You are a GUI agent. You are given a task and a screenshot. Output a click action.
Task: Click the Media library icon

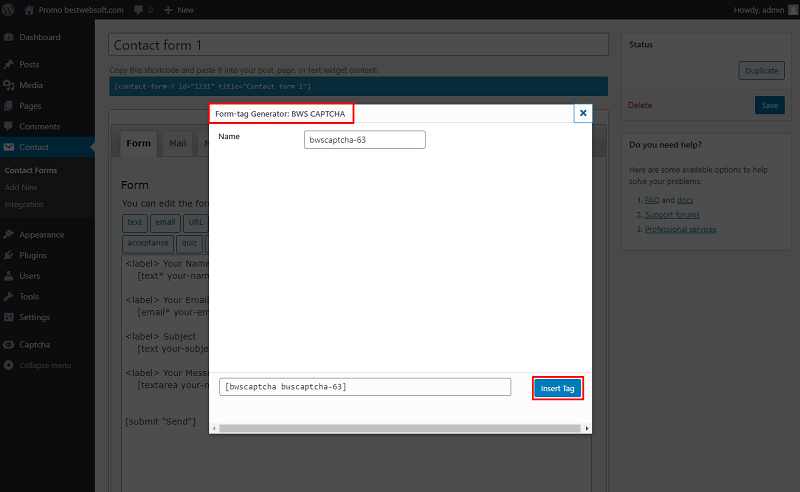pyautogui.click(x=9, y=85)
